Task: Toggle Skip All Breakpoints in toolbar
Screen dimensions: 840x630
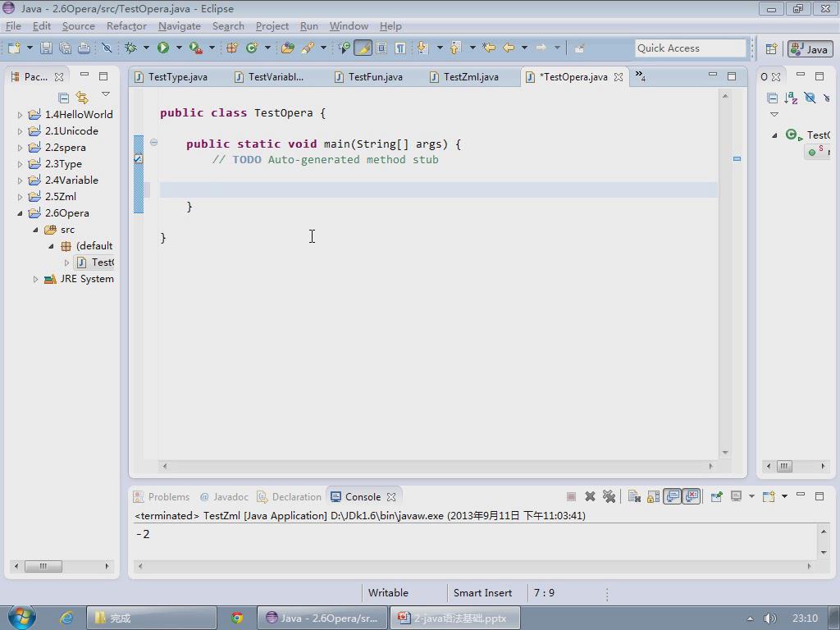Action: coord(107,48)
